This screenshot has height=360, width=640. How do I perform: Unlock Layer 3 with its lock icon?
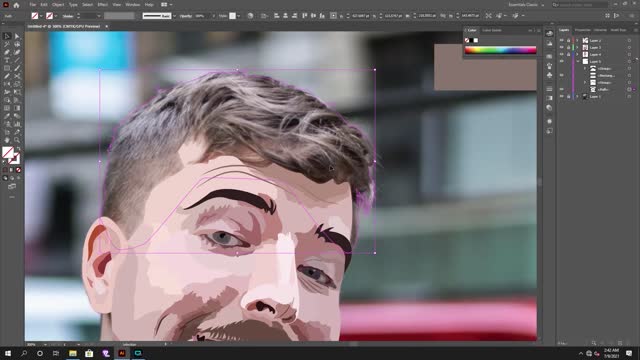[x=568, y=47]
